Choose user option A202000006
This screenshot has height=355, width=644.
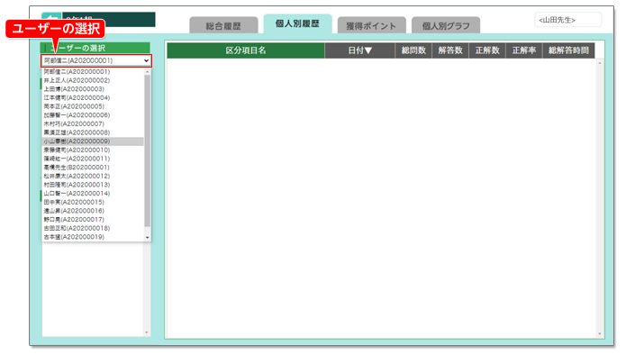click(x=93, y=115)
